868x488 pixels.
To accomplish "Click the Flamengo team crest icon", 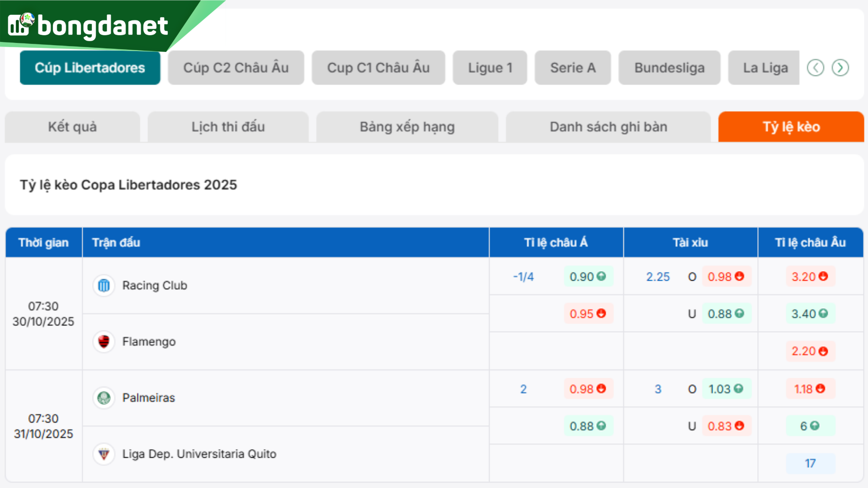I will pos(104,342).
